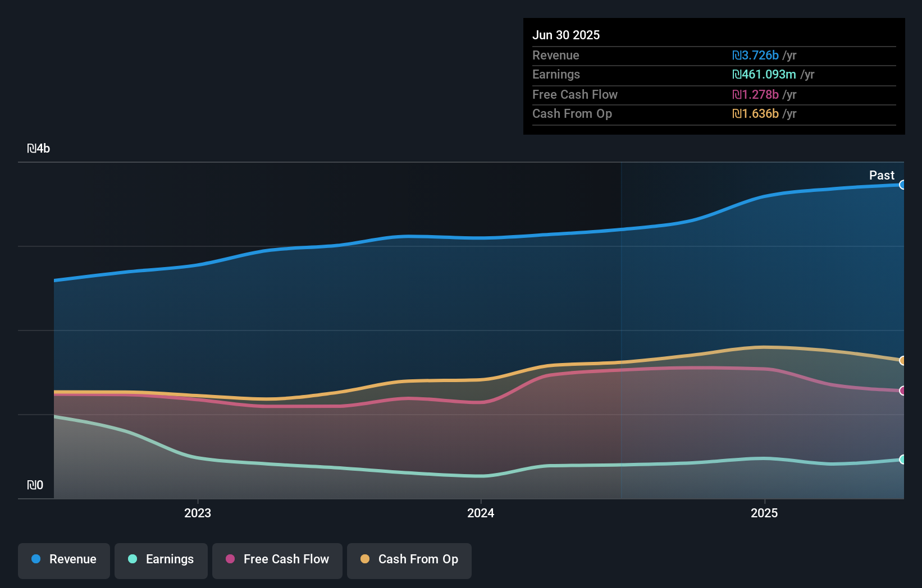Image resolution: width=922 pixels, height=588 pixels.
Task: Select the Earnings endpoint marker on the chart
Action: coord(902,460)
